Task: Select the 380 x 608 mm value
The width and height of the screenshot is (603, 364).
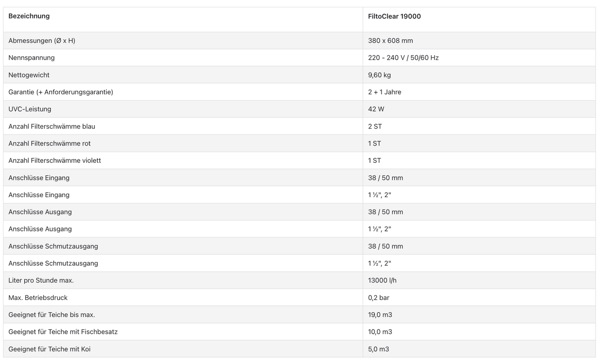Action: 390,41
